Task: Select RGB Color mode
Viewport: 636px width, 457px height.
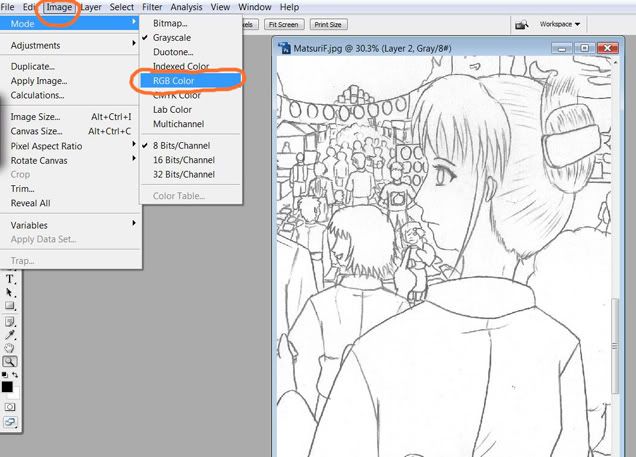Action: point(191,81)
